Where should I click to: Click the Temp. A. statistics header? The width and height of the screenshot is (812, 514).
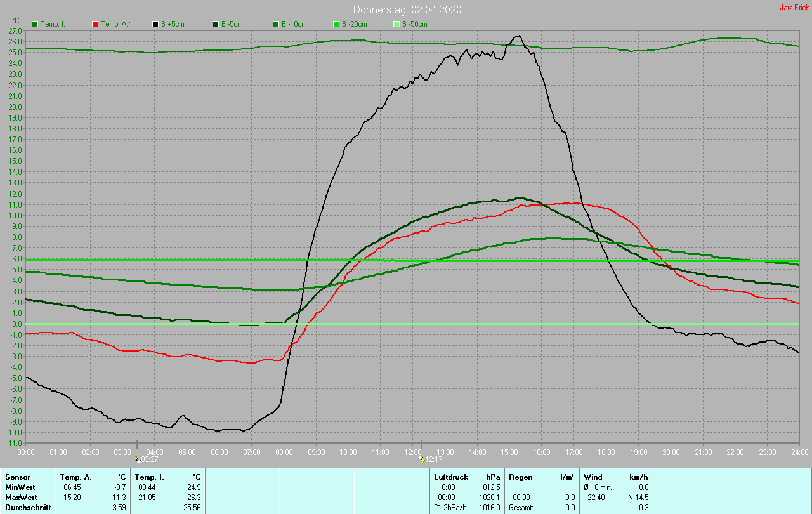[x=75, y=477]
